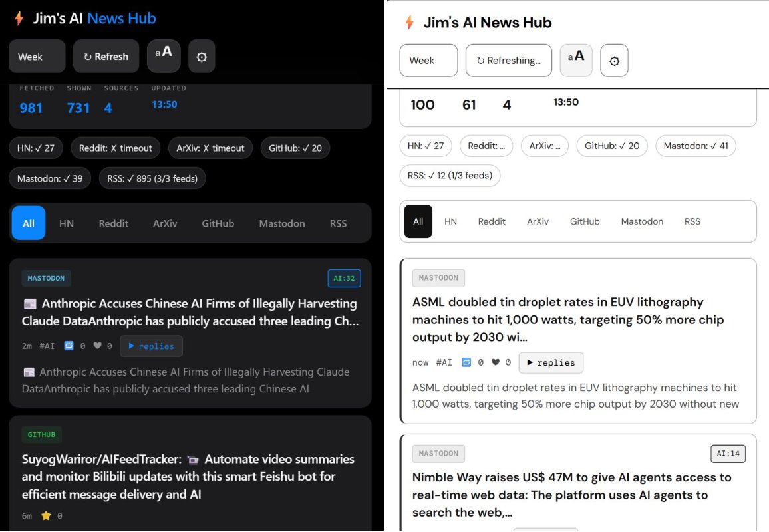This screenshot has width=769, height=532.
Task: Toggle the RSS feeds filter chip
Action: 152,178
